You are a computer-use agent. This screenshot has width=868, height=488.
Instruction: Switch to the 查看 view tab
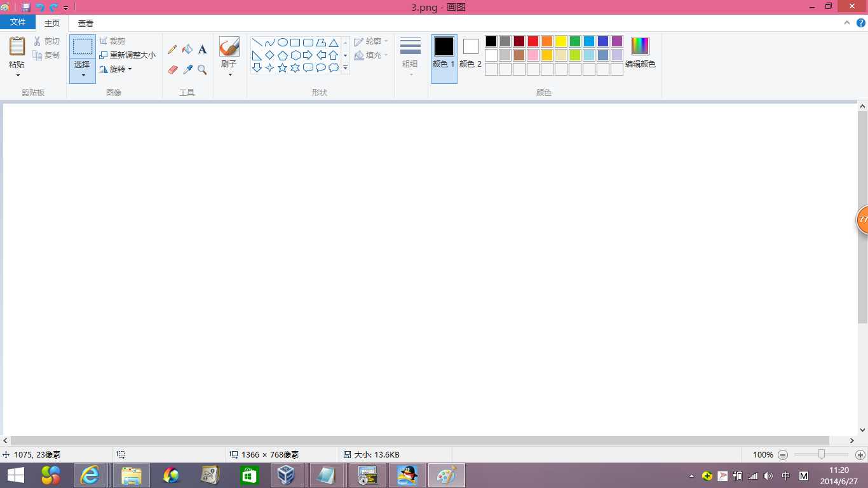tap(86, 23)
